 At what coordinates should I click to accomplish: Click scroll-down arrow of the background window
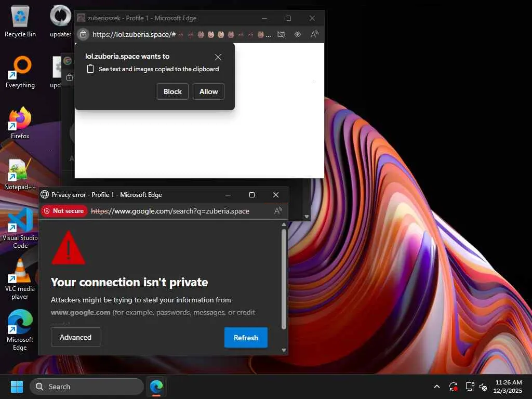tap(307, 217)
